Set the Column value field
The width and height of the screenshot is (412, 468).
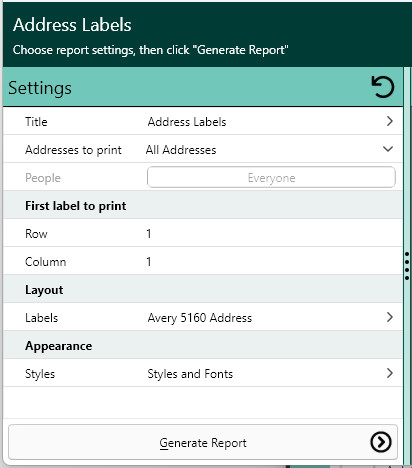coord(272,261)
